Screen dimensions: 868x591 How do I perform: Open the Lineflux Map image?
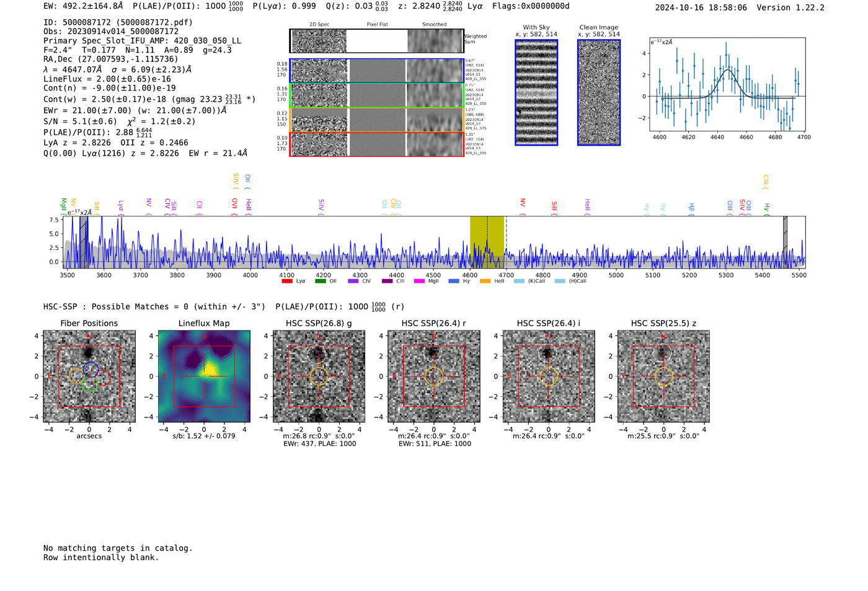204,376
